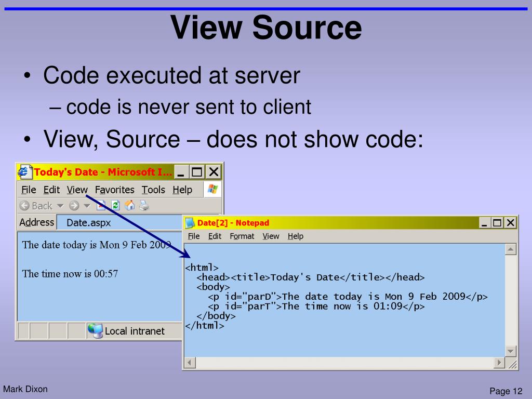Viewport: 532px width, 399px height.
Task: Click the Print icon in IE toolbar
Action: coord(144,205)
